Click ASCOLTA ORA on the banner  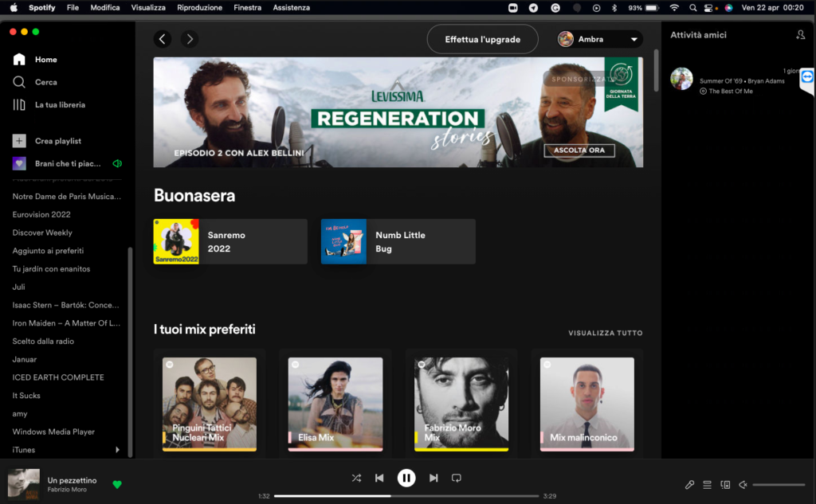(x=579, y=150)
